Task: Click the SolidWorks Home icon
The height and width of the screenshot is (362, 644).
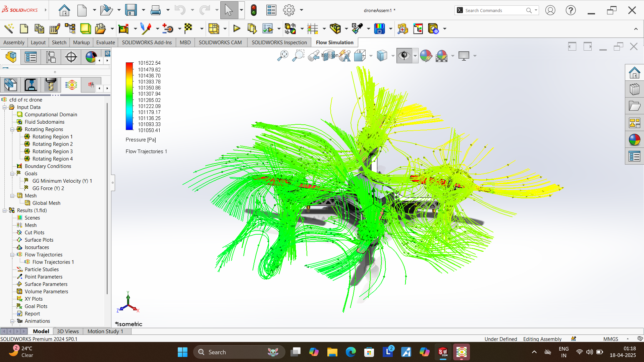Action: (x=64, y=10)
